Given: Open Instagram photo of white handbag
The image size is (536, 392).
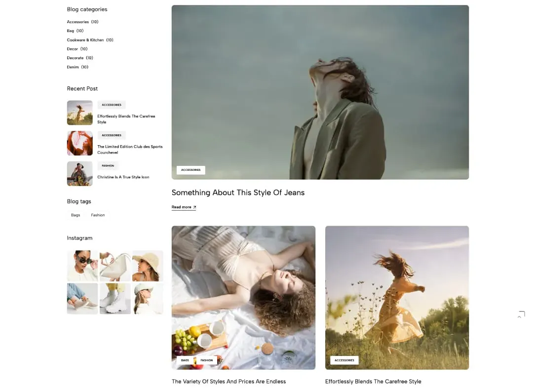Looking at the screenshot, I should coord(115,266).
